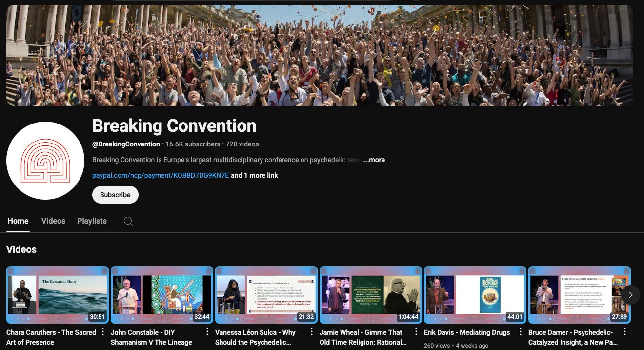Open the 'Vanessa Léon Sulca' video title
644x350 pixels.
[255, 337]
